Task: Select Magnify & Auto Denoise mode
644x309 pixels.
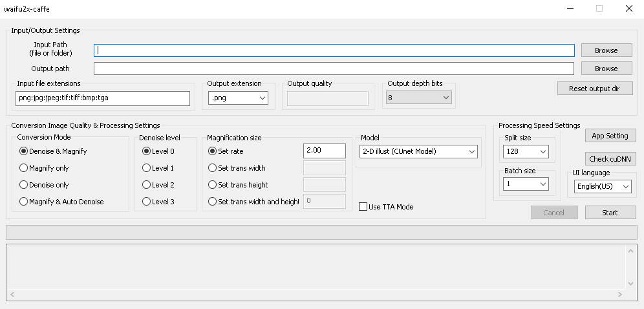Action: pyautogui.click(x=61, y=202)
